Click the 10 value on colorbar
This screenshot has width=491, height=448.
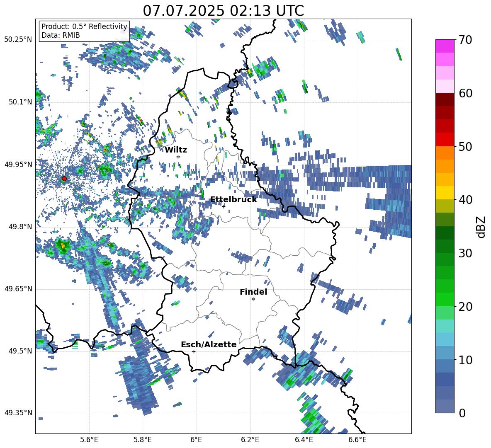pos(465,360)
